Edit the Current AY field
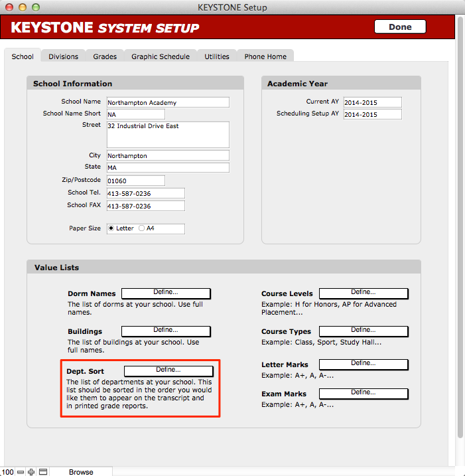This screenshot has height=476, width=465. click(372, 102)
